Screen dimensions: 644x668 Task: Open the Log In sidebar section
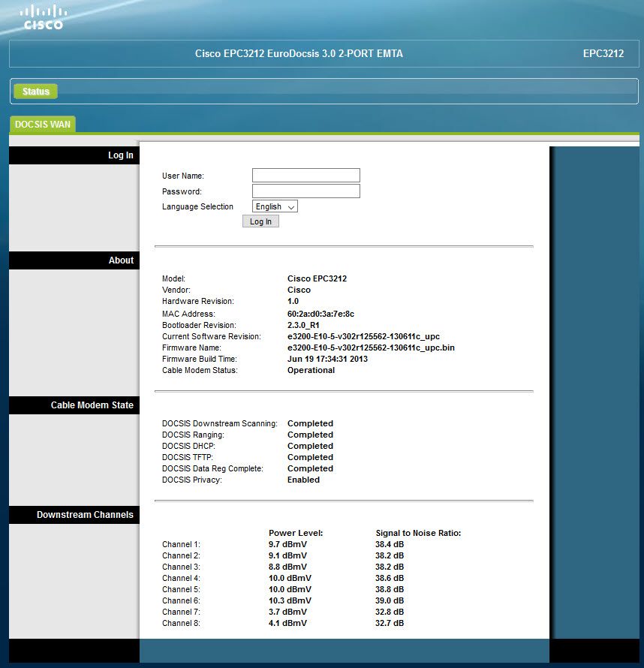[x=121, y=155]
